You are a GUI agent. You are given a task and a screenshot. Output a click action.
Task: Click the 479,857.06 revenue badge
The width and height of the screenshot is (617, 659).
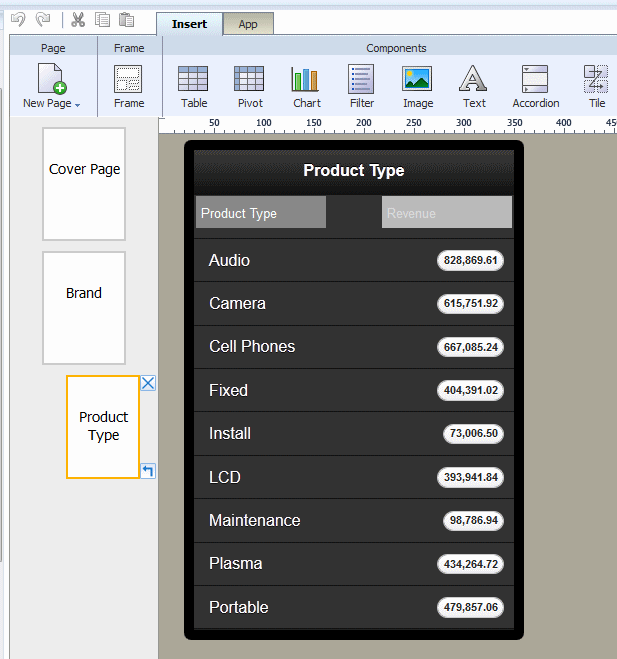[470, 607]
